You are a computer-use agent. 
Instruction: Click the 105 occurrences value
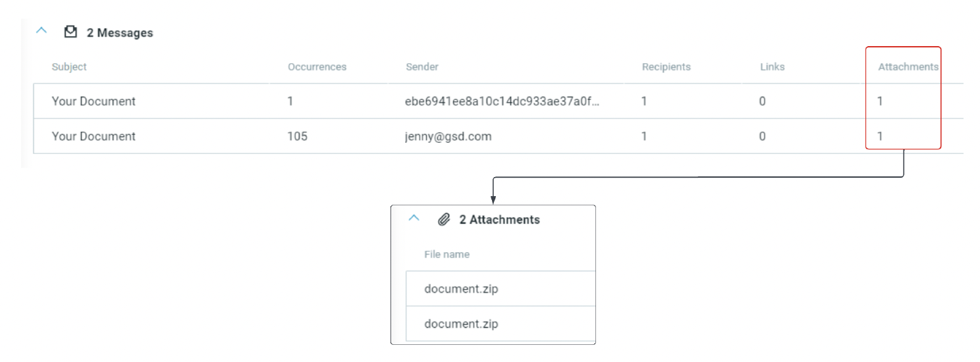coord(298,136)
